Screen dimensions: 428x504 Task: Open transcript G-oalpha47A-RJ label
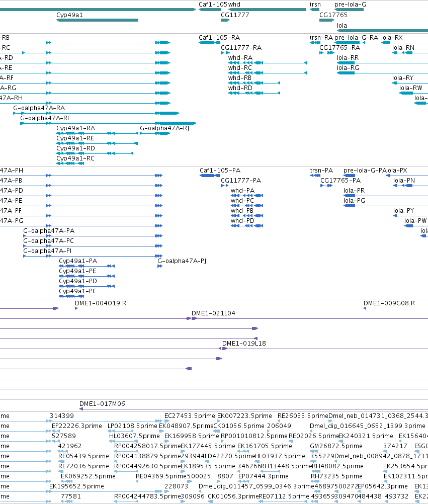click(x=164, y=128)
